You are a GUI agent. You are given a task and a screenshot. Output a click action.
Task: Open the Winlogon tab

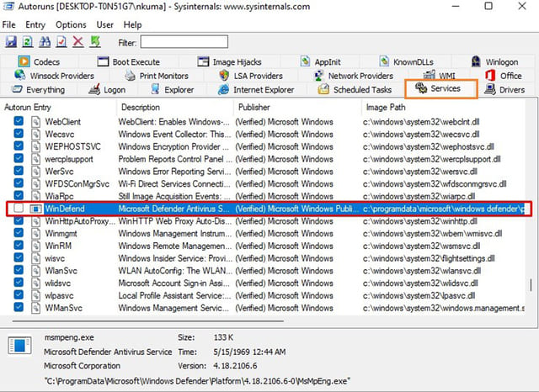(x=494, y=61)
